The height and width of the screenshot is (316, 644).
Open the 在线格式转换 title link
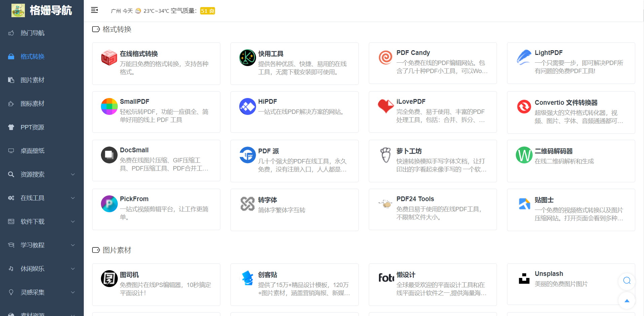coord(139,54)
